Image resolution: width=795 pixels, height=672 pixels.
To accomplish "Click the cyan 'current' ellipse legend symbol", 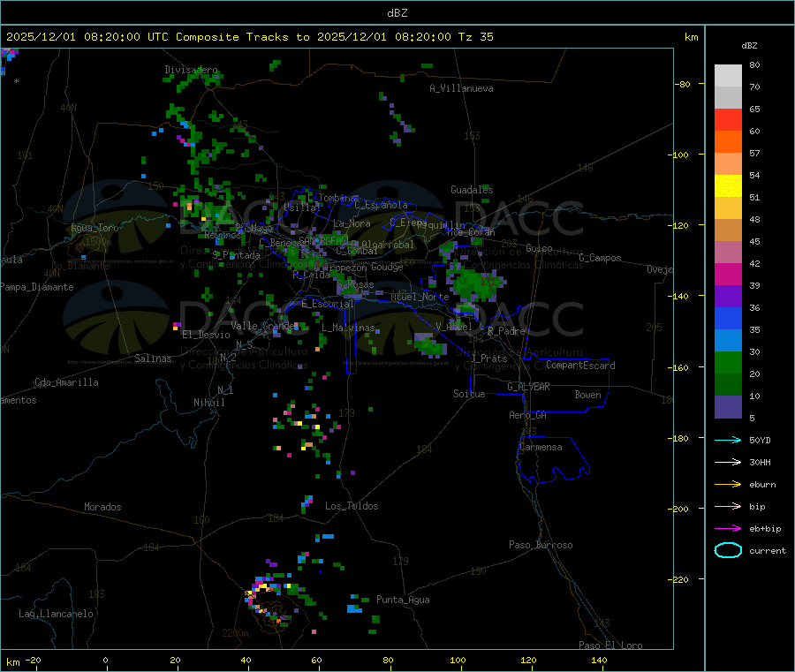I will click(728, 550).
